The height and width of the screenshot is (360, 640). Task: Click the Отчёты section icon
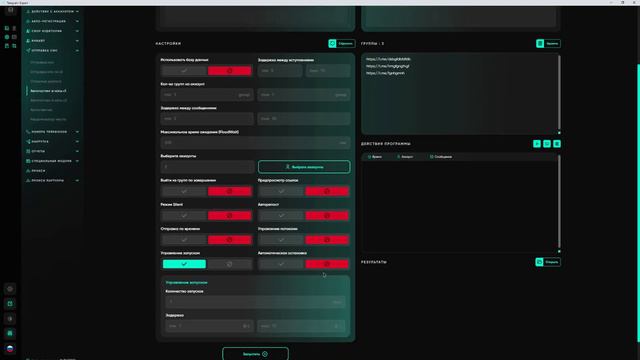tap(28, 151)
